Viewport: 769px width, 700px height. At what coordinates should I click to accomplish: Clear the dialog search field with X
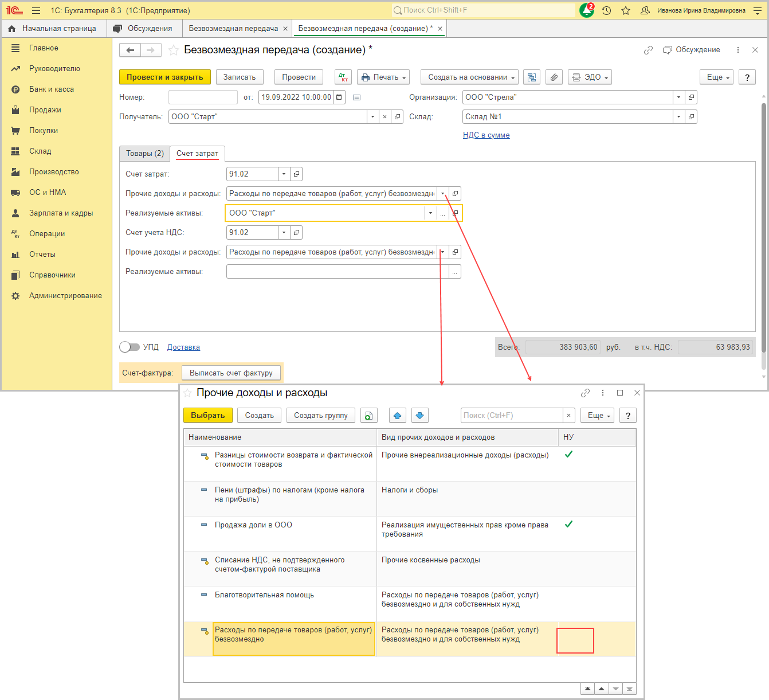(x=568, y=416)
